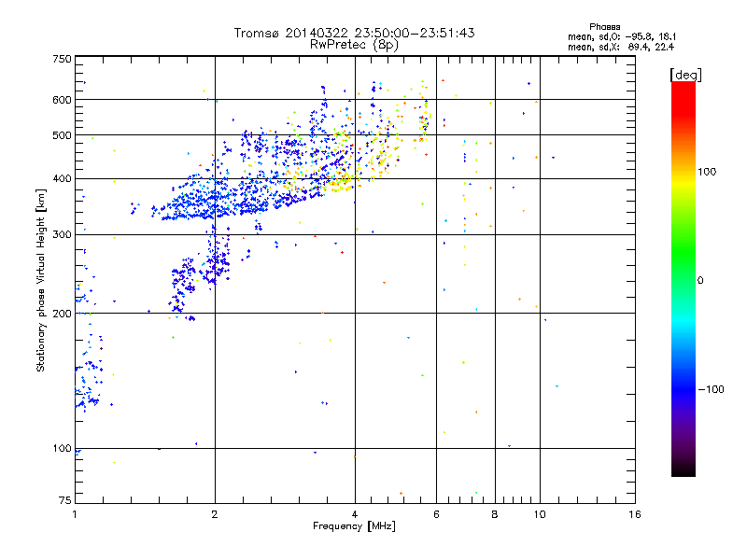The image size is (747, 560).
Task: Click the colorbar tick label '-100'
Action: (712, 389)
